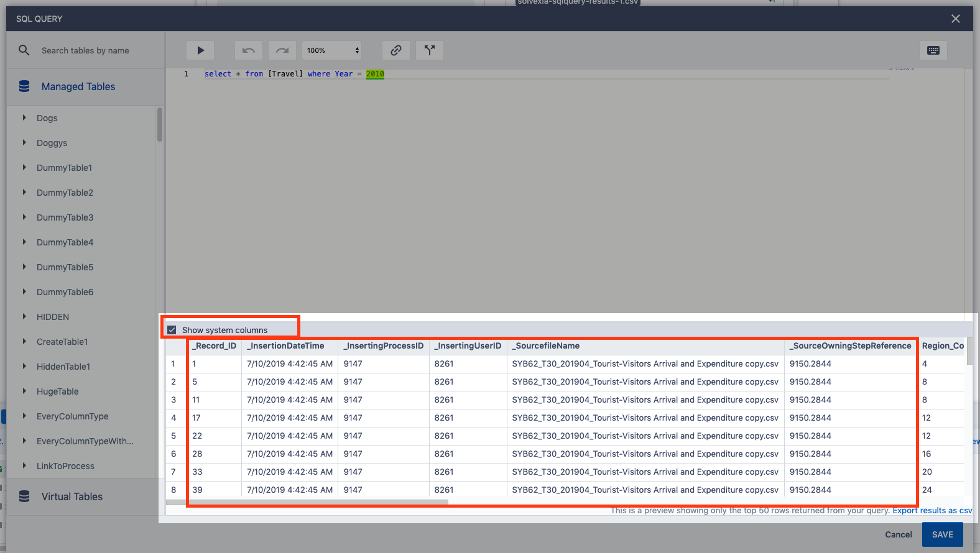Image resolution: width=980 pixels, height=553 pixels.
Task: Uncheck Show system columns checkbox
Action: (x=172, y=330)
